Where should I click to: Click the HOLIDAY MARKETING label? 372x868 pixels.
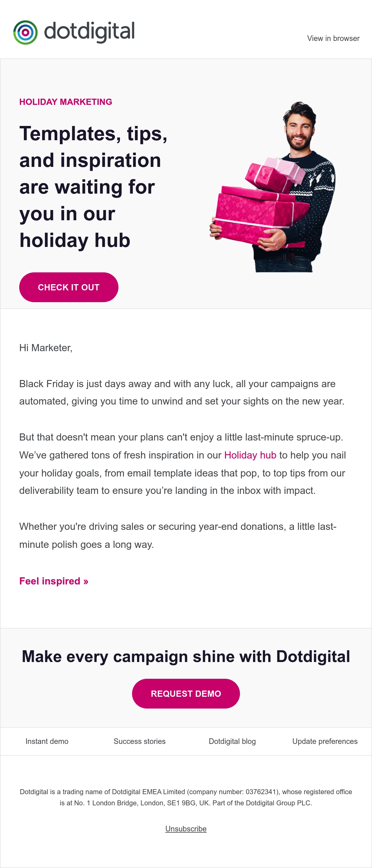(66, 102)
